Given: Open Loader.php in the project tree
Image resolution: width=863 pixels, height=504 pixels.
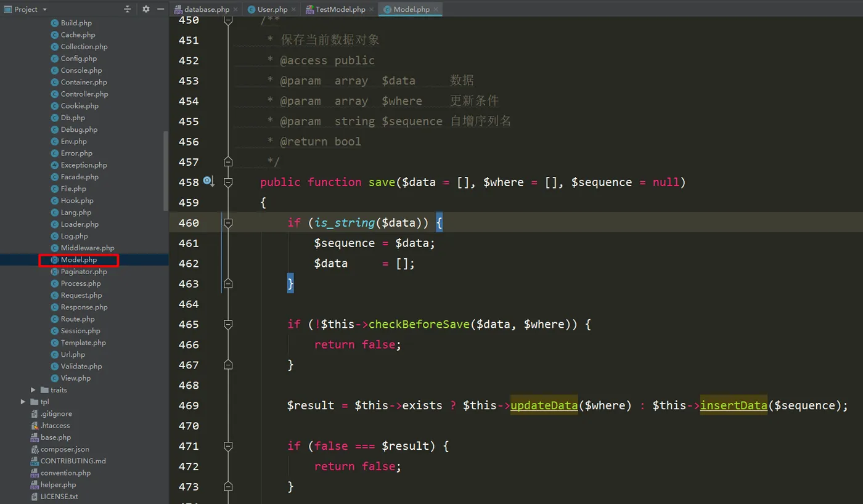Looking at the screenshot, I should tap(80, 224).
